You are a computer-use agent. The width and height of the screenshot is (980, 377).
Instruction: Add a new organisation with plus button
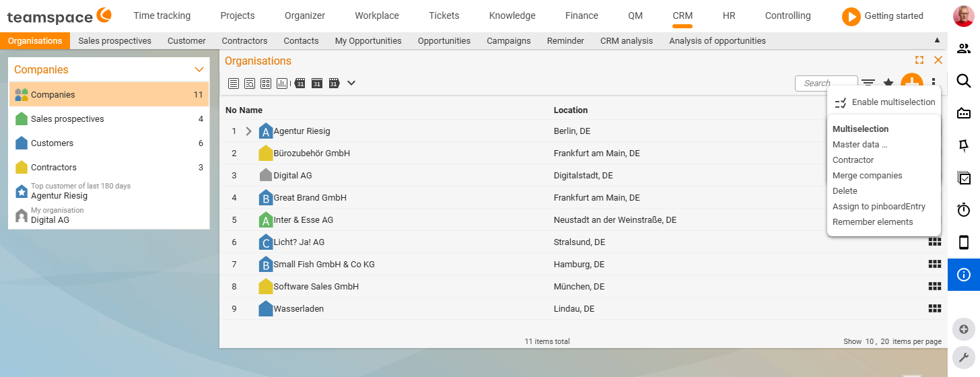pos(911,81)
